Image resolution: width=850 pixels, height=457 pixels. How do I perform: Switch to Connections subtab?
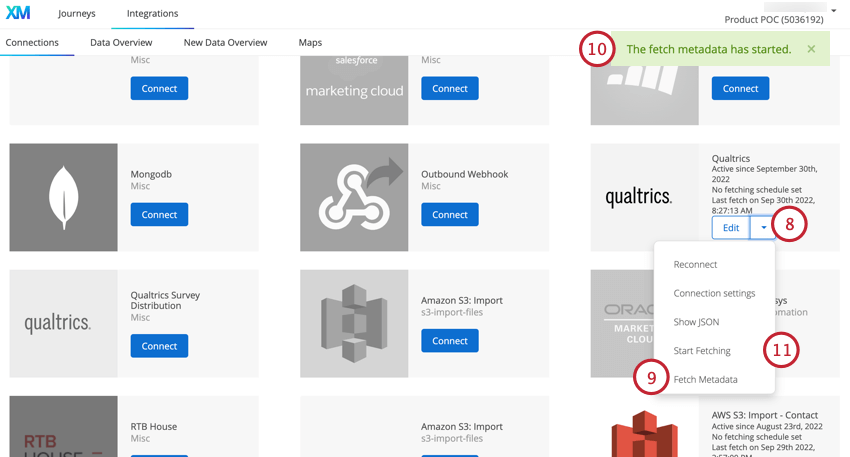pos(32,42)
